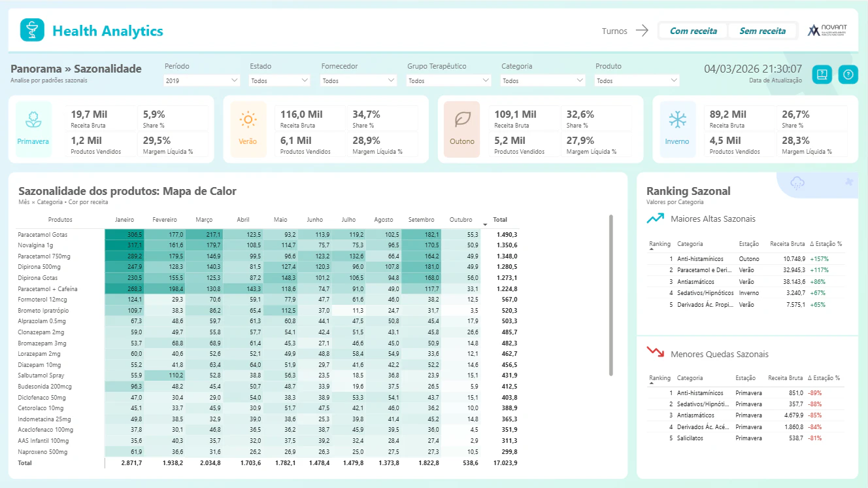The image size is (868, 488).
Task: Click the Salbutamol Spray Fevereiro cell 110,2
Action: 165,375
